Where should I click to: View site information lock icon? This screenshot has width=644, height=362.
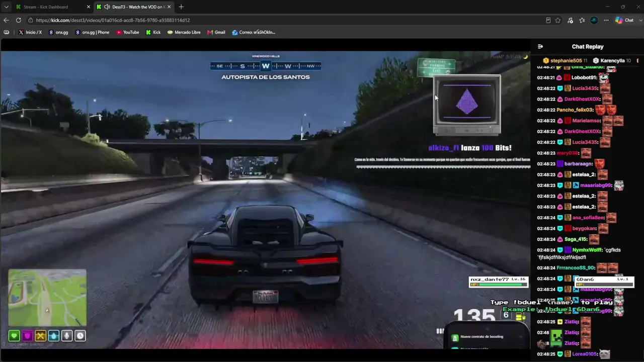point(31,20)
